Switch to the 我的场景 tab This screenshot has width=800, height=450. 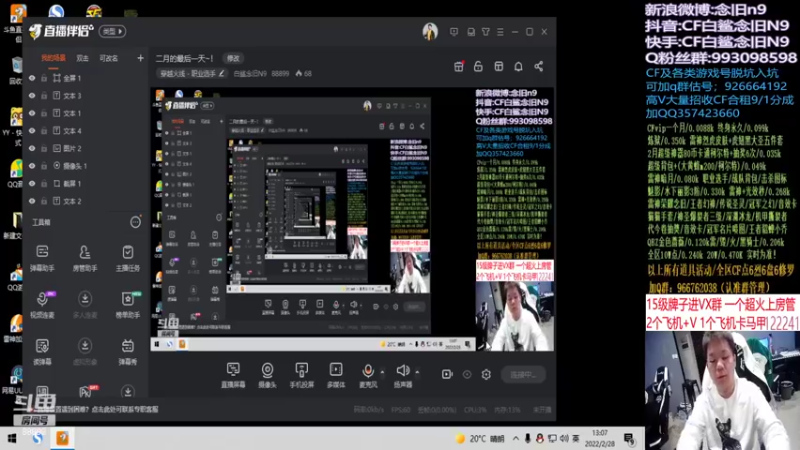pos(53,58)
